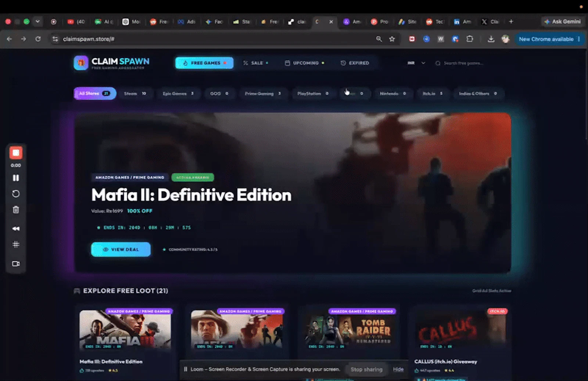This screenshot has width=588, height=381.
Task: Stop the Loom recording with the red button
Action: click(16, 153)
